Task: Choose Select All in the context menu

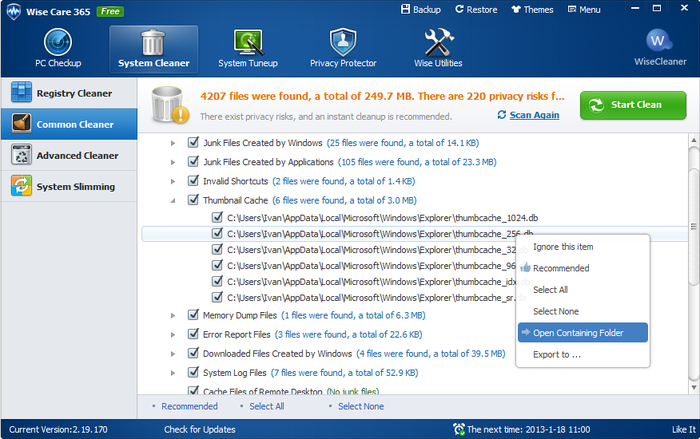Action: (583, 289)
